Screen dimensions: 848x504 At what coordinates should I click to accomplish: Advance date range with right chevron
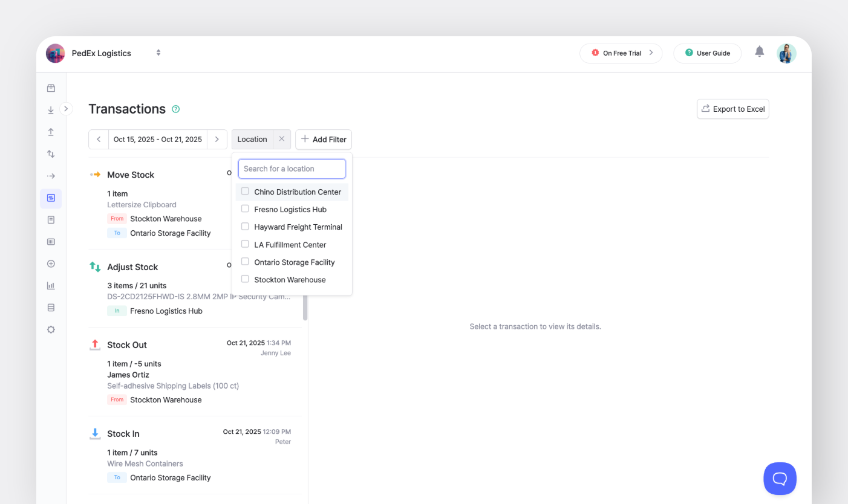point(217,139)
